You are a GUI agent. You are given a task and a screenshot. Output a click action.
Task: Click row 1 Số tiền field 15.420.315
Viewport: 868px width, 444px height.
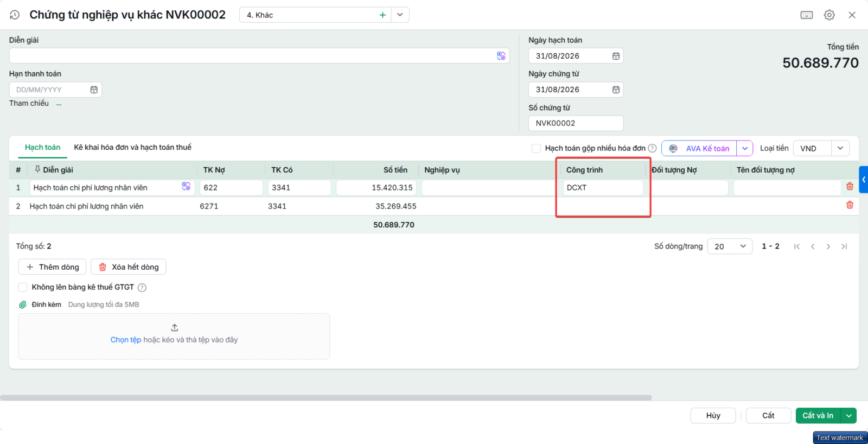[x=376, y=188]
